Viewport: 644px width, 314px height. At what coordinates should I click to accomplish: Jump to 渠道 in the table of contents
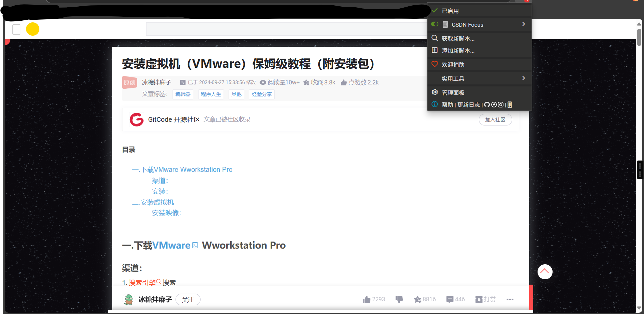[x=160, y=181]
